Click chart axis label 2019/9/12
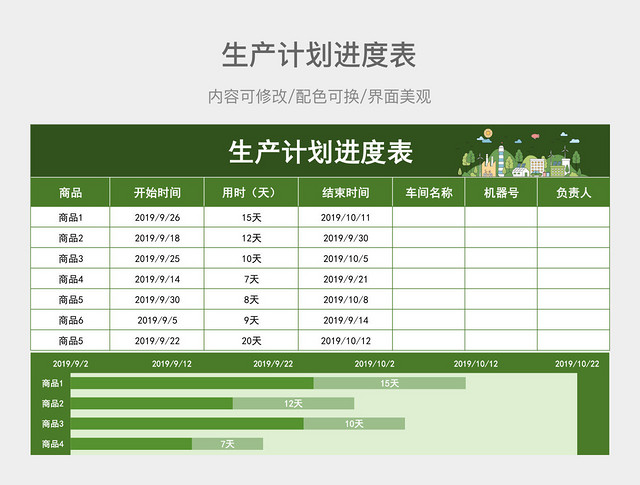640x485 pixels. [171, 363]
